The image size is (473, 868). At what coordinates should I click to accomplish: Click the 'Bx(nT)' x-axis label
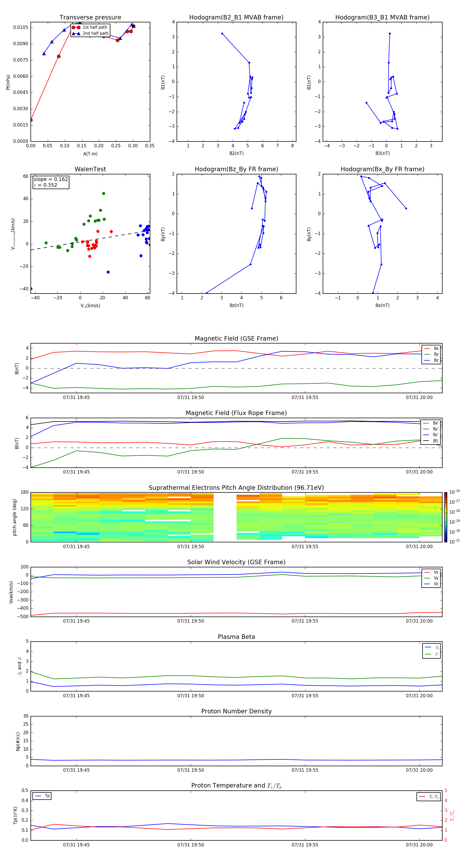coord(382,305)
